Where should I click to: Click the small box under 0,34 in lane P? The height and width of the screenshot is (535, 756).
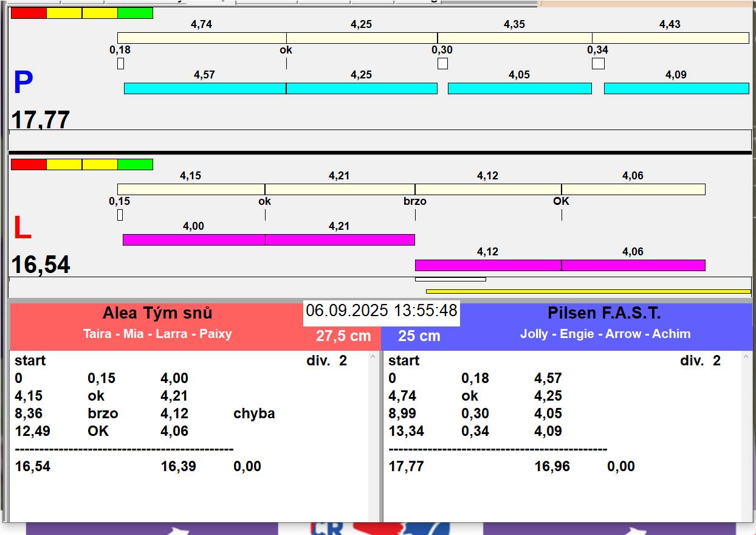click(x=598, y=63)
